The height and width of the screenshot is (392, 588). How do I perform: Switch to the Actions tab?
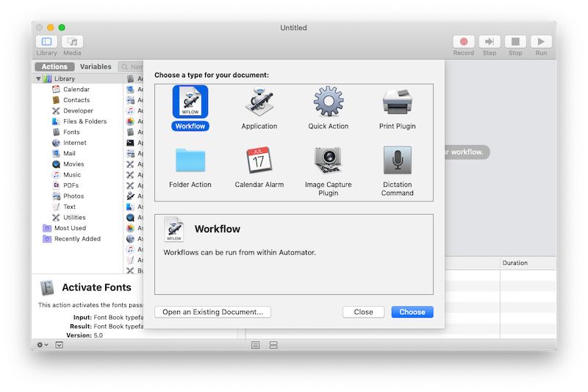[x=54, y=66]
